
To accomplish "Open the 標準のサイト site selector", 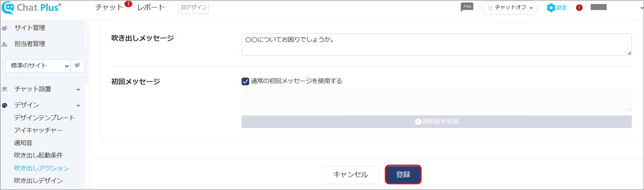I will point(38,65).
